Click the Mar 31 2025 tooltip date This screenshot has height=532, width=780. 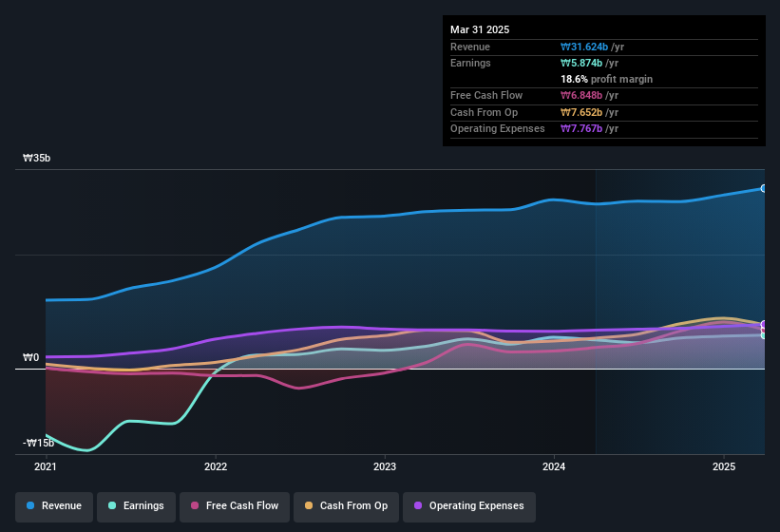480,29
